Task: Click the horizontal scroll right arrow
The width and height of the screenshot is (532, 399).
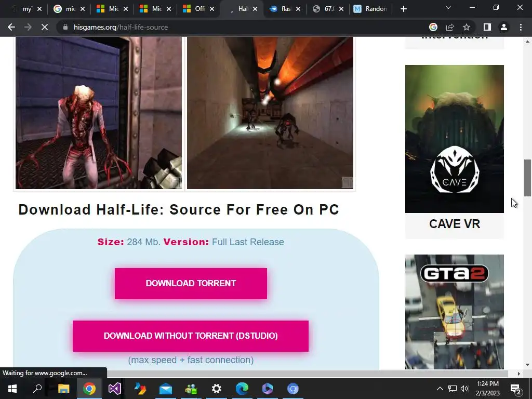Action: (518, 374)
